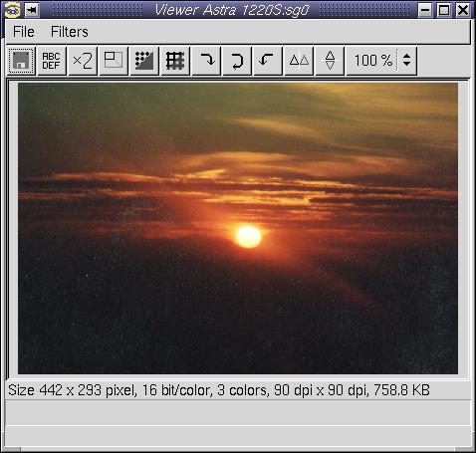Open the 100 % zoom dropdown
This screenshot has height=453, width=476.
click(x=381, y=61)
